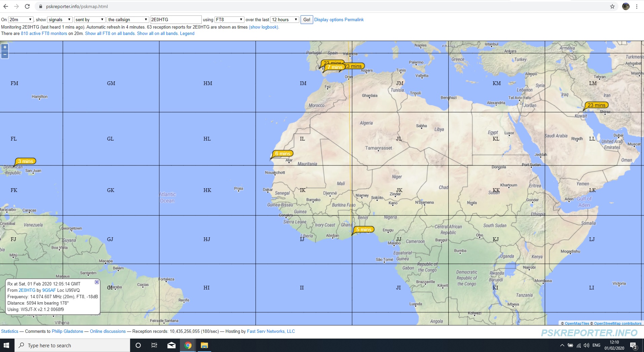Open Mail from the taskbar
Image resolution: width=644 pixels, height=352 pixels.
click(172, 345)
